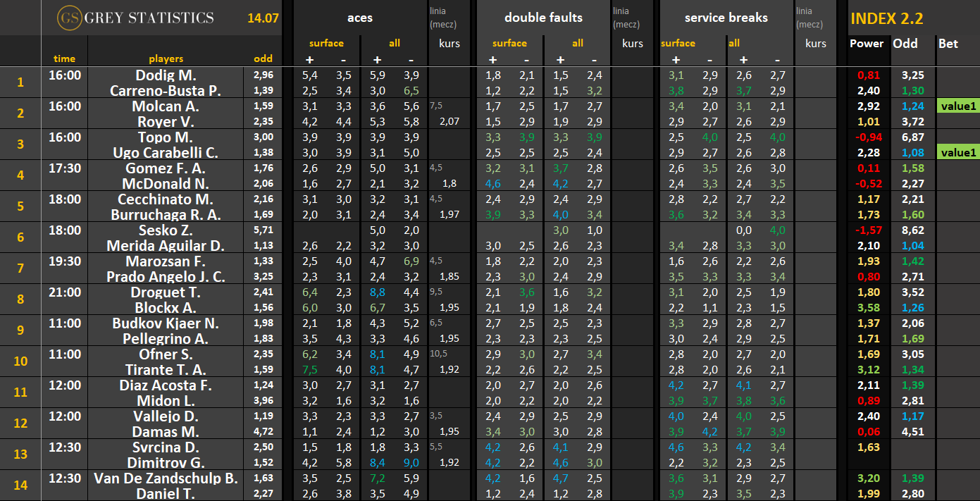Select row number 6
The width and height of the screenshot is (980, 501).
tap(20, 237)
